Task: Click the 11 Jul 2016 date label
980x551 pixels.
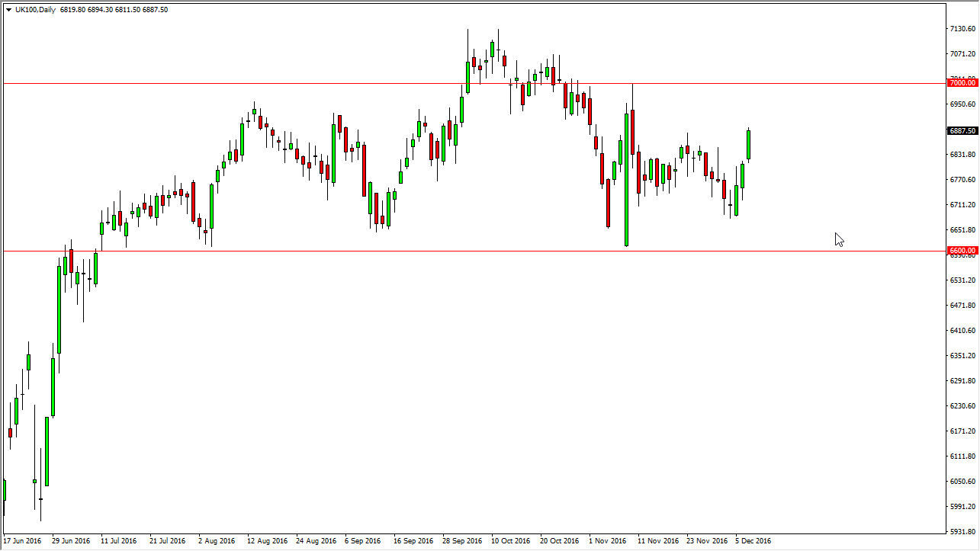Action: [x=118, y=541]
